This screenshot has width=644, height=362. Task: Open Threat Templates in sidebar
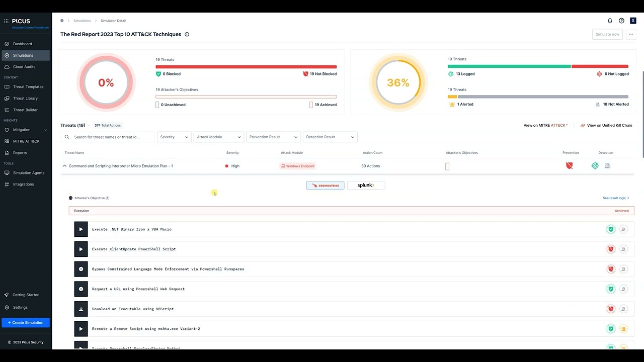tap(26, 87)
